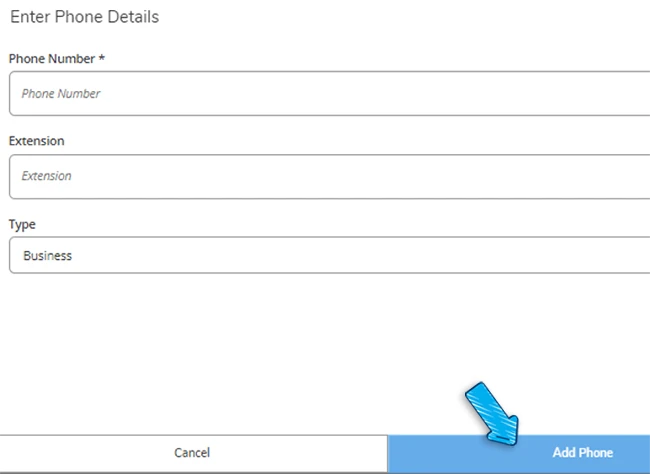This screenshot has height=474, width=650.
Task: Place cursor in the required phone field
Action: click(x=330, y=94)
